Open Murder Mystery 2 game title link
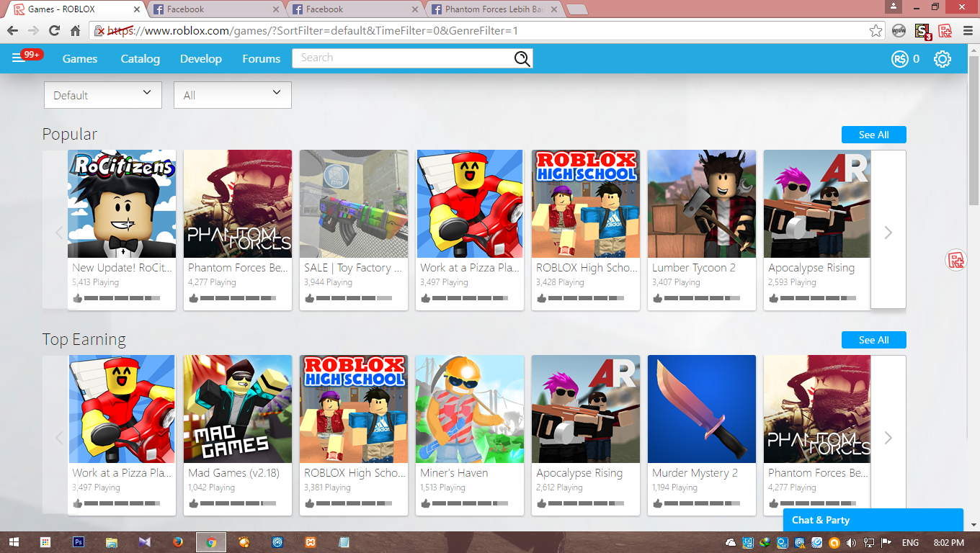Image resolution: width=980 pixels, height=553 pixels. [695, 473]
